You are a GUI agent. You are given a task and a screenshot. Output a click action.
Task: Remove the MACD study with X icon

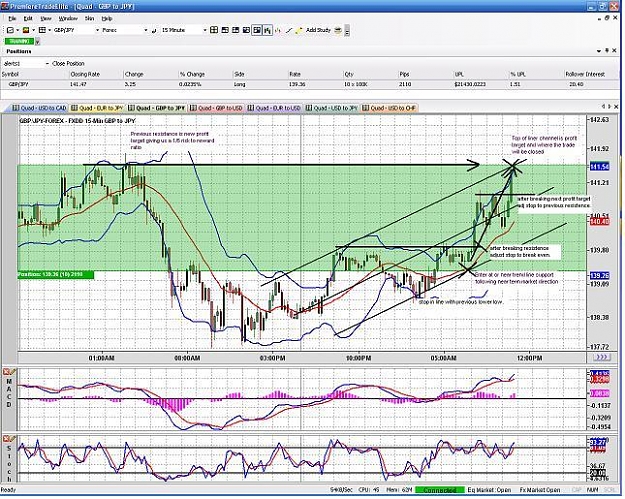click(x=6, y=372)
